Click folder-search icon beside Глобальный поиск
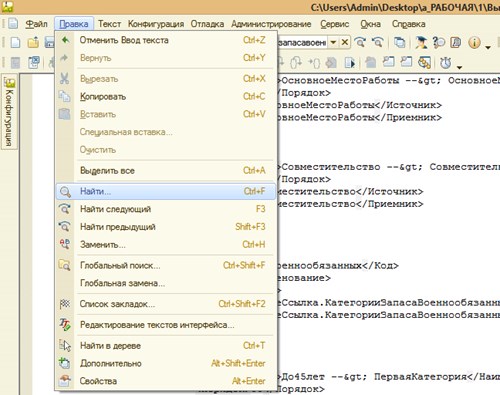 pyautogui.click(x=65, y=265)
